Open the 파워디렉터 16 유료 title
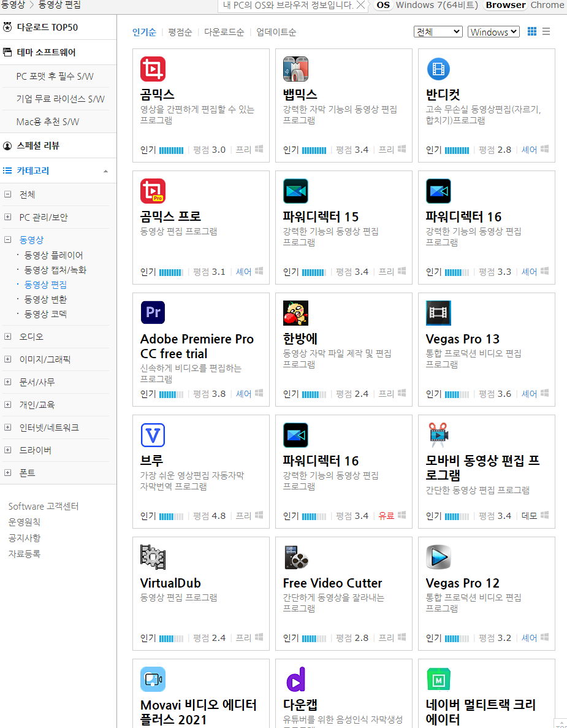The width and height of the screenshot is (567, 728). coord(321,461)
